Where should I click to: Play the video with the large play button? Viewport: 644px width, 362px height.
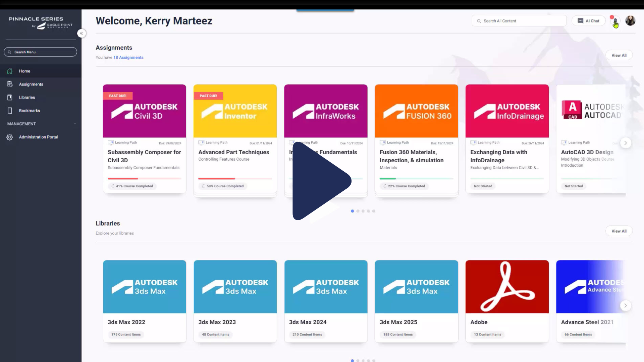pyautogui.click(x=322, y=181)
